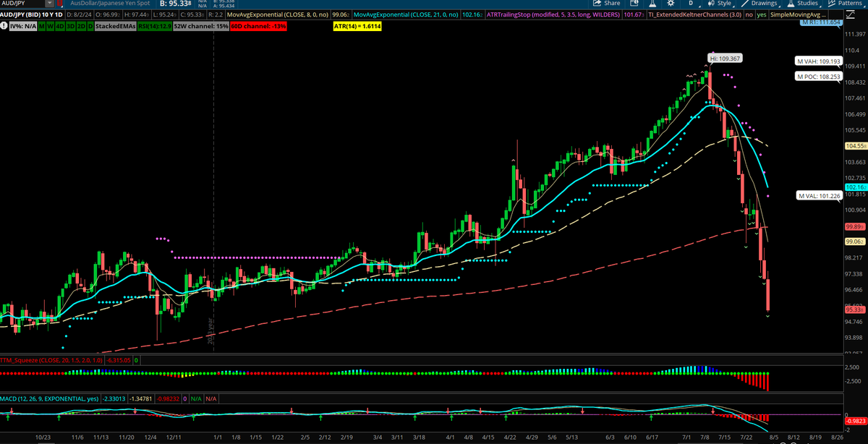Select the 3D stacked EMA label
Image resolution: width=868 pixels, height=444 pixels.
click(70, 26)
